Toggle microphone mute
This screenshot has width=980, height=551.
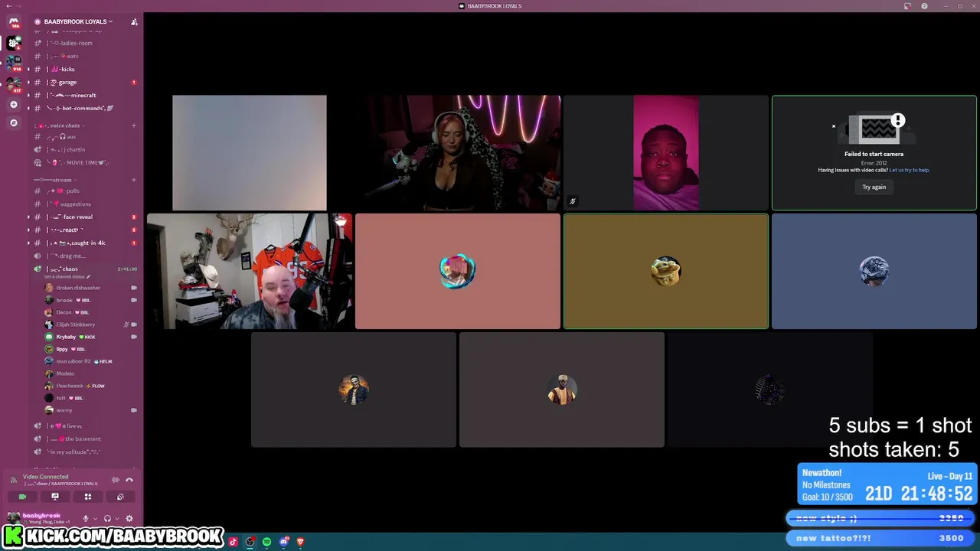pyautogui.click(x=86, y=519)
